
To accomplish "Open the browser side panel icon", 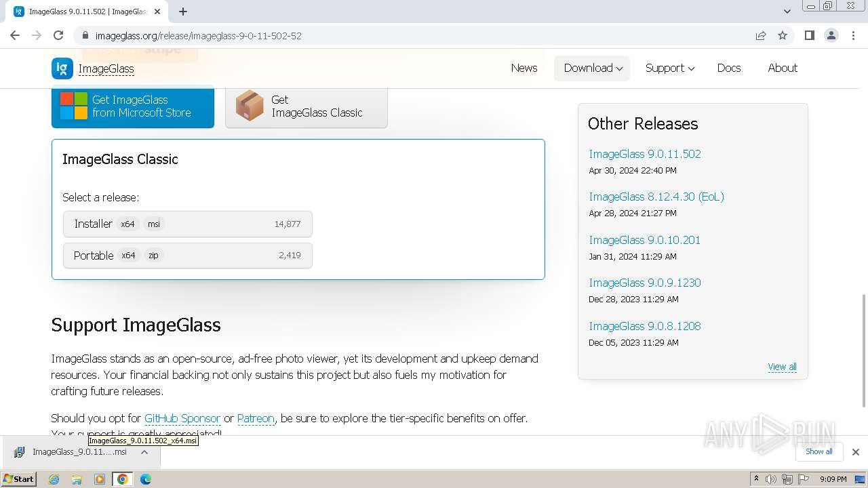I will tap(809, 35).
